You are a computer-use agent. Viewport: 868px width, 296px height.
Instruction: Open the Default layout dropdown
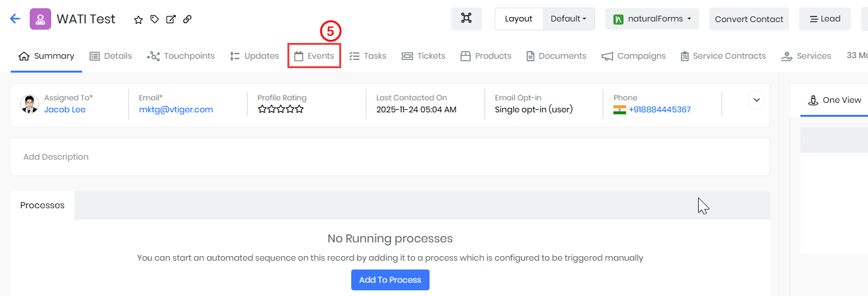(568, 19)
